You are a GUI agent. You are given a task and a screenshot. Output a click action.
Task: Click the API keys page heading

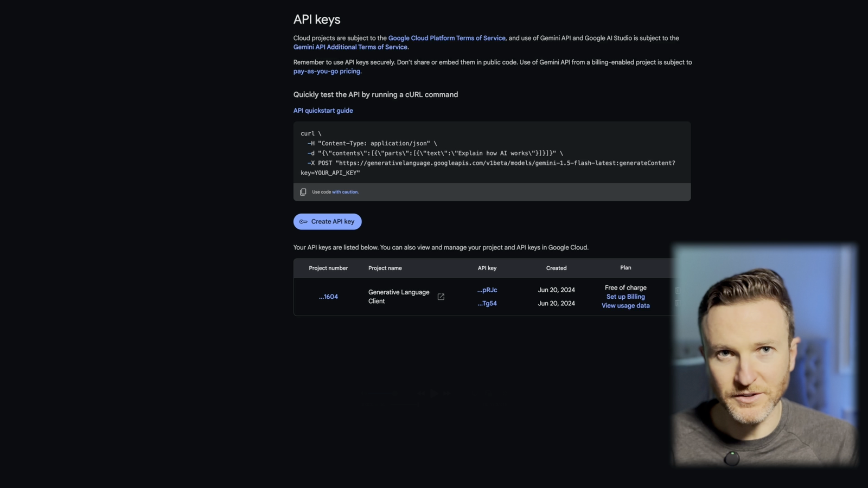coord(316,19)
